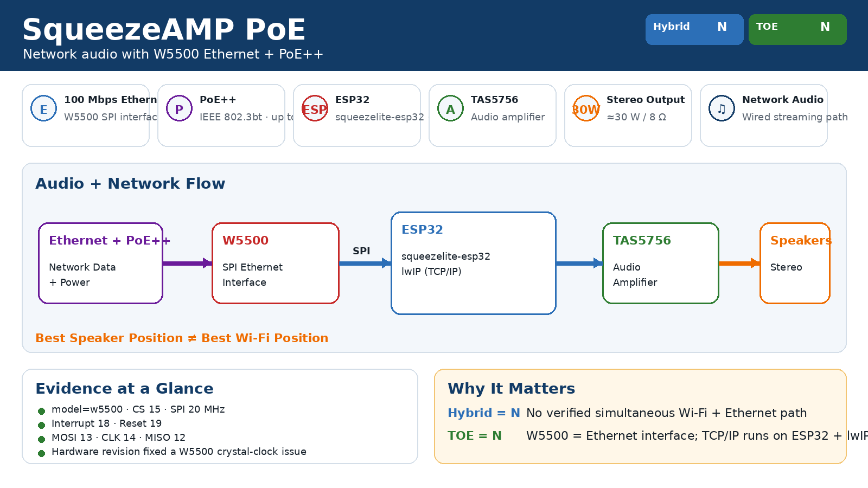Viewport: 868px width, 488px height.
Task: Click 'model=w5500 · CS 15 · SPI 20 MHz'
Action: click(x=138, y=409)
